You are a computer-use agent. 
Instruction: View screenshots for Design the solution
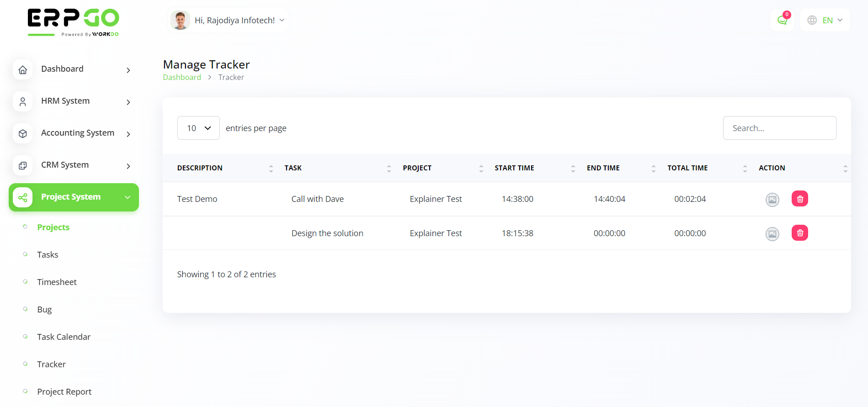coord(772,234)
